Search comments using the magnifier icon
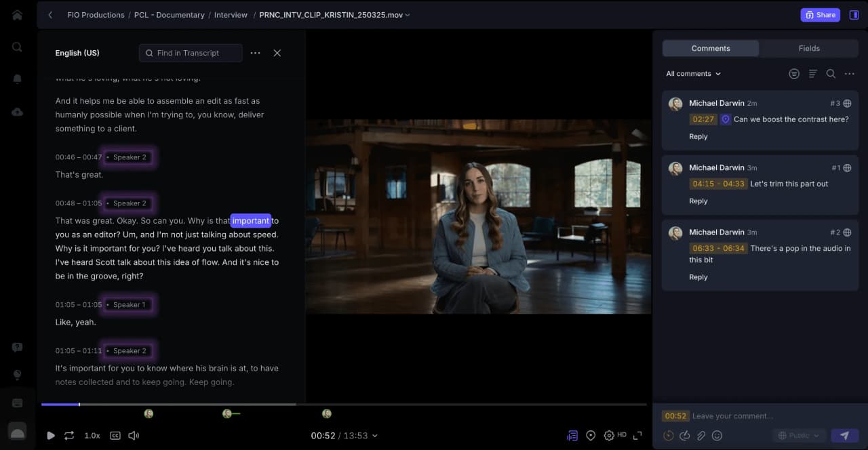This screenshot has width=868, height=450. [x=831, y=74]
